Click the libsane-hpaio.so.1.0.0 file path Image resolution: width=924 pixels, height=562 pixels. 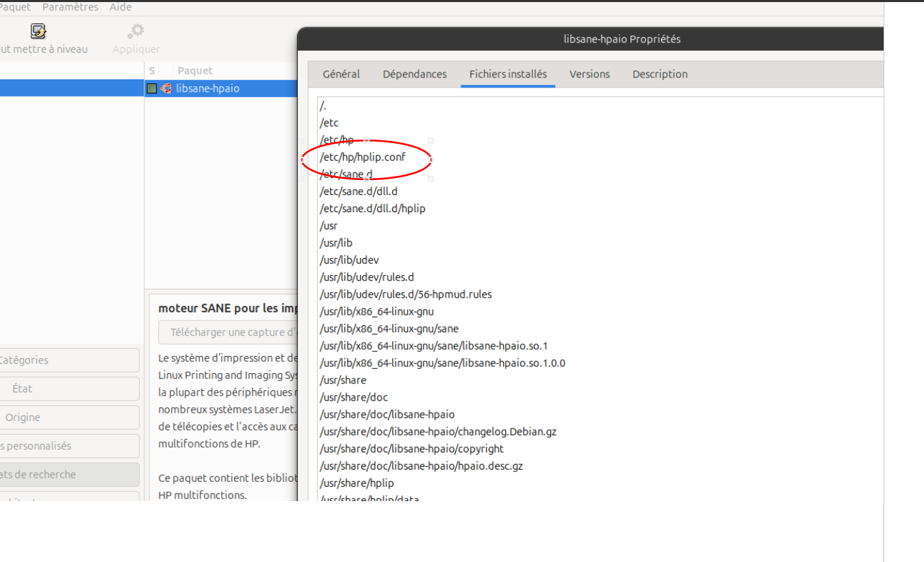coord(442,363)
